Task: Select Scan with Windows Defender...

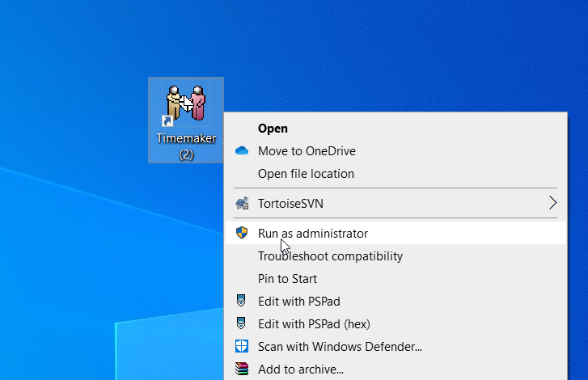Action: pyautogui.click(x=396, y=346)
